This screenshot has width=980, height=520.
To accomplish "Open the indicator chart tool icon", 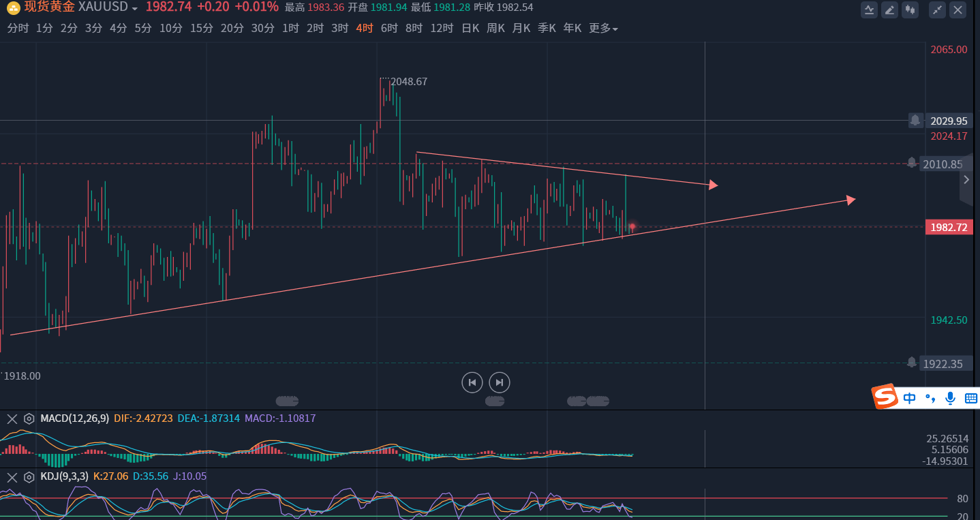I will pyautogui.click(x=869, y=10).
